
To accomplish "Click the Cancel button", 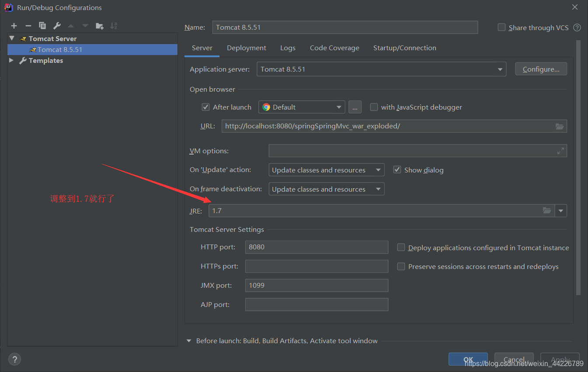I will tap(514, 359).
